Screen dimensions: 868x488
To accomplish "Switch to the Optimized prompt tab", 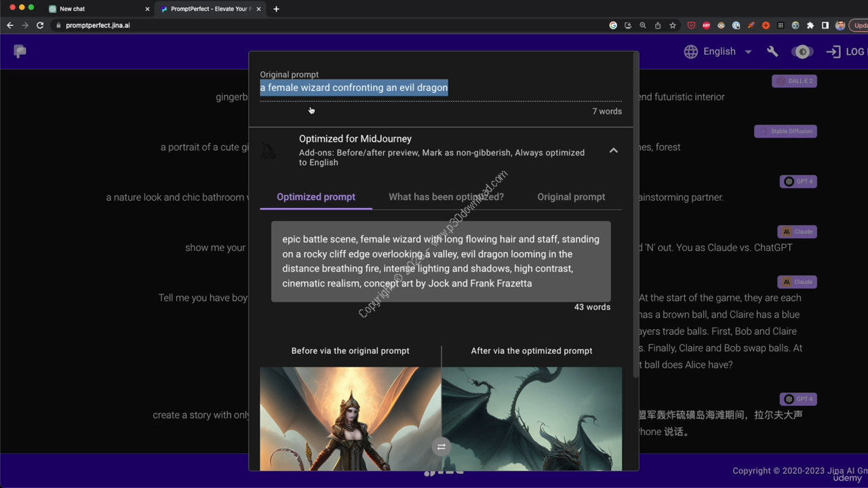I will [316, 197].
